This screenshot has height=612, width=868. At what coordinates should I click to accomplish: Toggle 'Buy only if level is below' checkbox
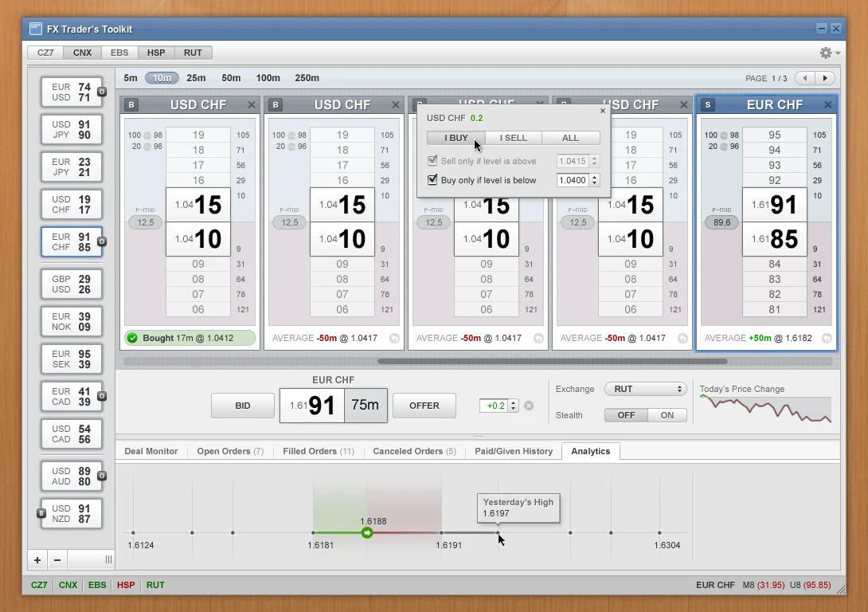click(x=432, y=179)
